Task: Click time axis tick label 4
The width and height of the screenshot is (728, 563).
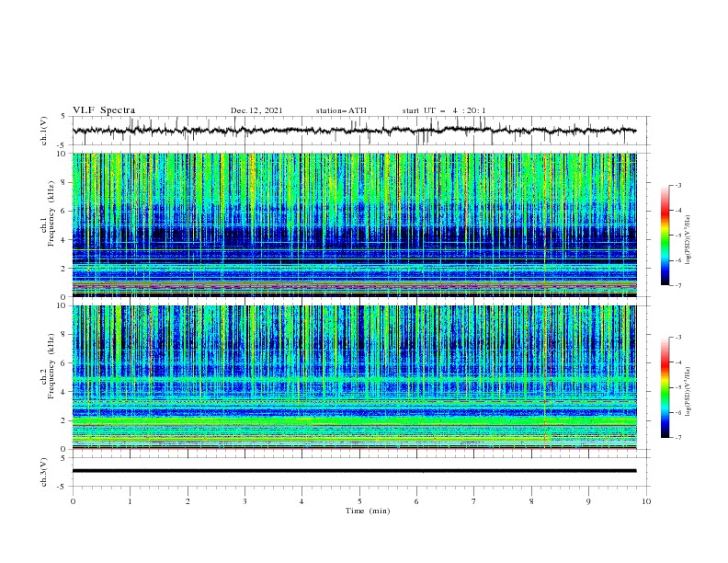Action: pyautogui.click(x=301, y=501)
